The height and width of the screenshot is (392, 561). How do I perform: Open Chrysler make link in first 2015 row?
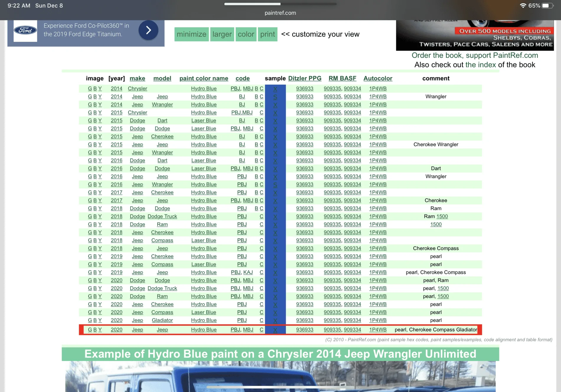137,113
